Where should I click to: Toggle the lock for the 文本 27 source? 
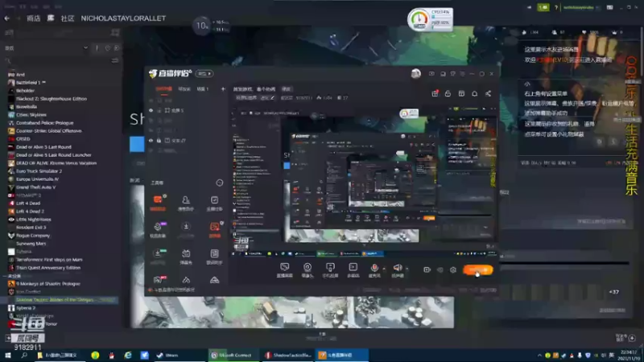coord(159,140)
